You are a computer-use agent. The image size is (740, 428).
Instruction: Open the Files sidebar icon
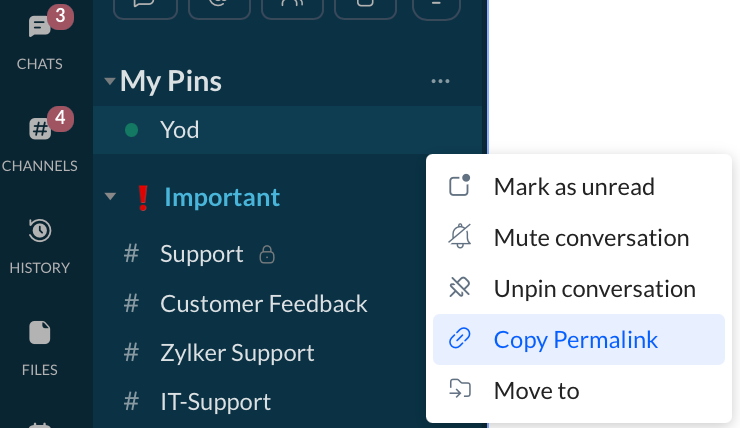pos(40,333)
